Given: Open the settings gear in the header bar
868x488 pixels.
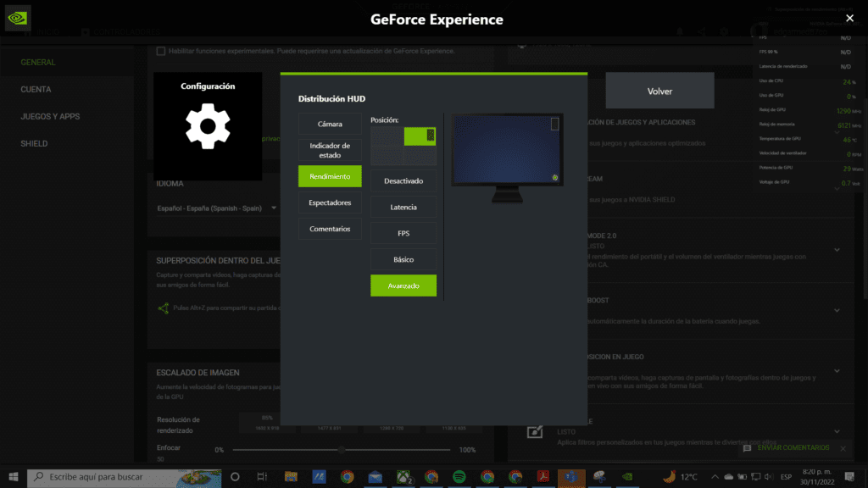Looking at the screenshot, I should tap(724, 32).
